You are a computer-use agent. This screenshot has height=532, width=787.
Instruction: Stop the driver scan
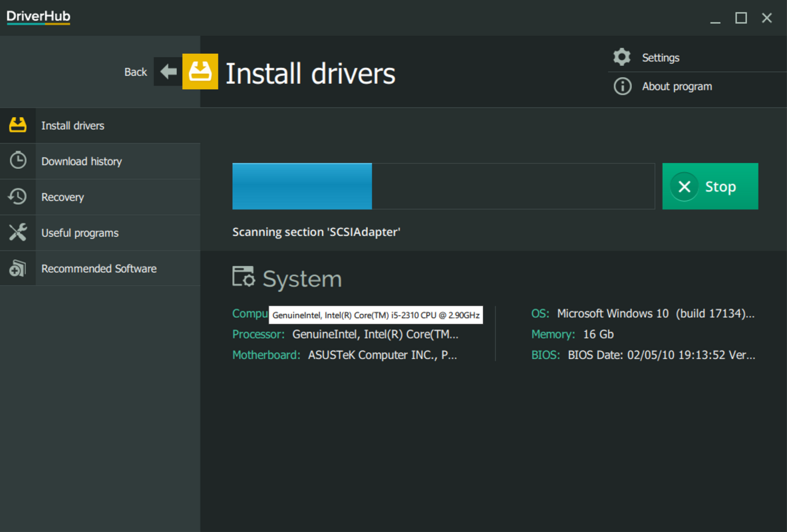coord(710,186)
